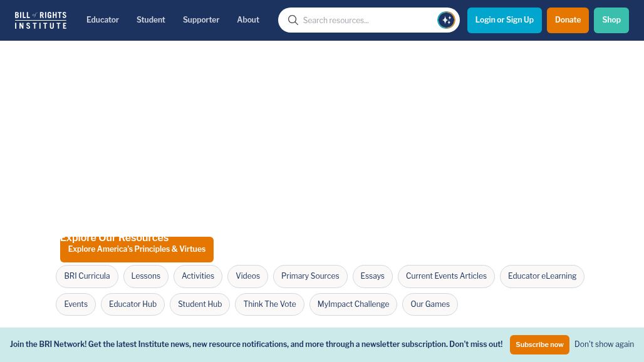Select the BRI Curricula chip
Image resolution: width=644 pixels, height=362 pixels.
pos(87,276)
